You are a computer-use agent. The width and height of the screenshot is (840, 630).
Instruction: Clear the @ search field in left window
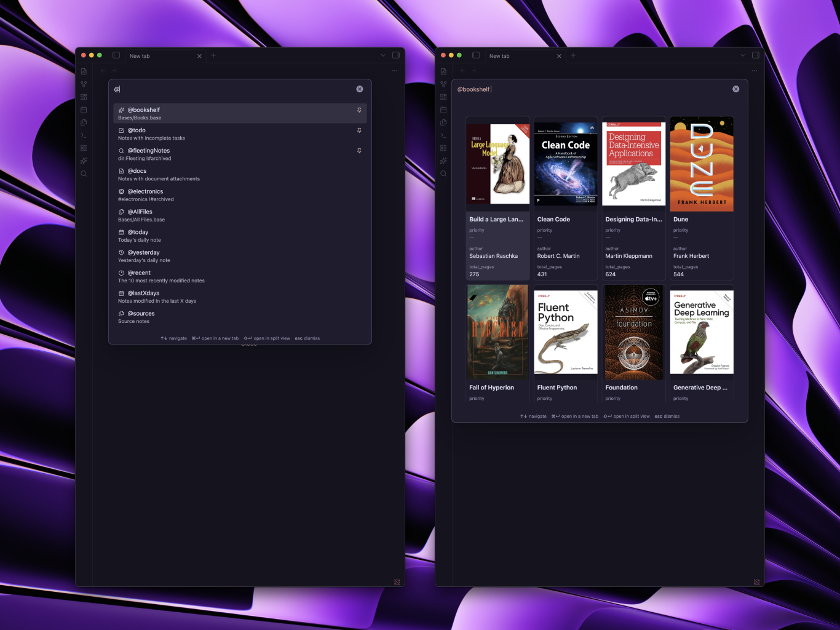click(360, 89)
